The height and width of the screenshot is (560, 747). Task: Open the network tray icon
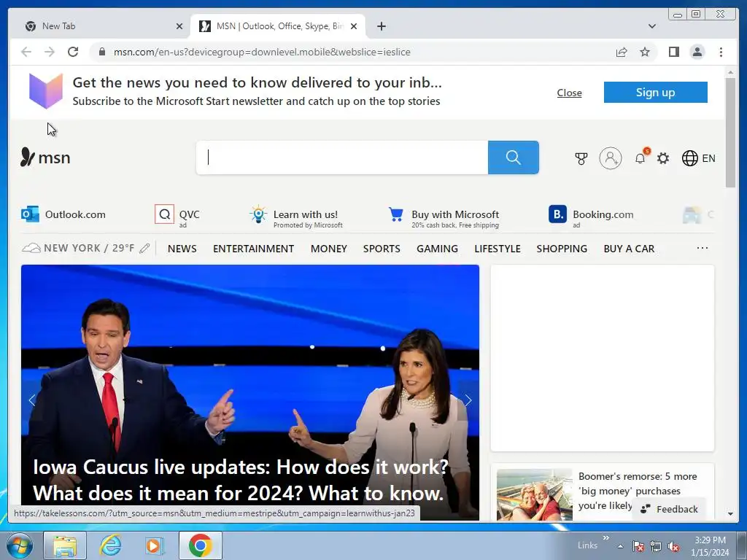click(x=656, y=547)
